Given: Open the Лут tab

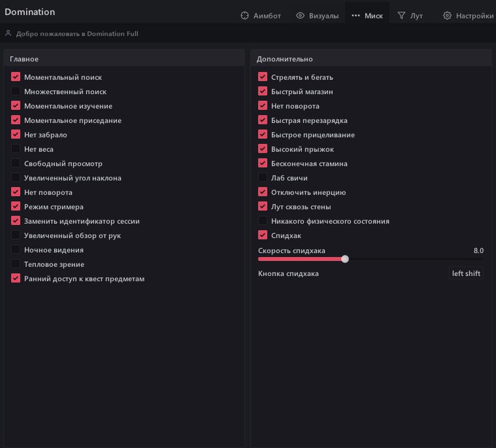Looking at the screenshot, I should point(410,16).
